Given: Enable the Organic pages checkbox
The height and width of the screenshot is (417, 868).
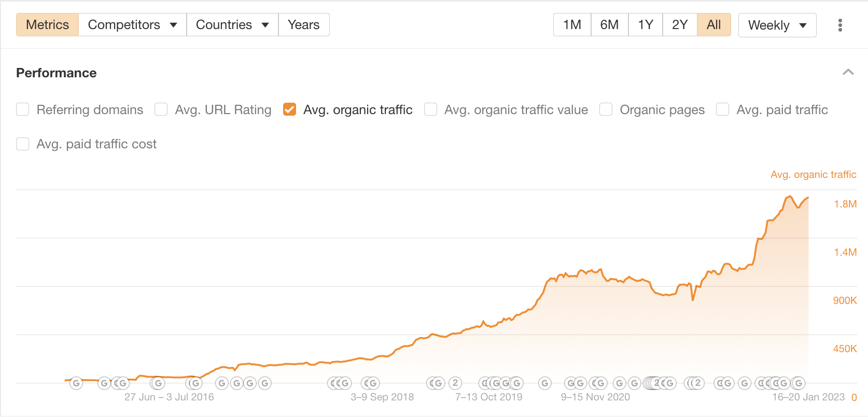Looking at the screenshot, I should (606, 109).
